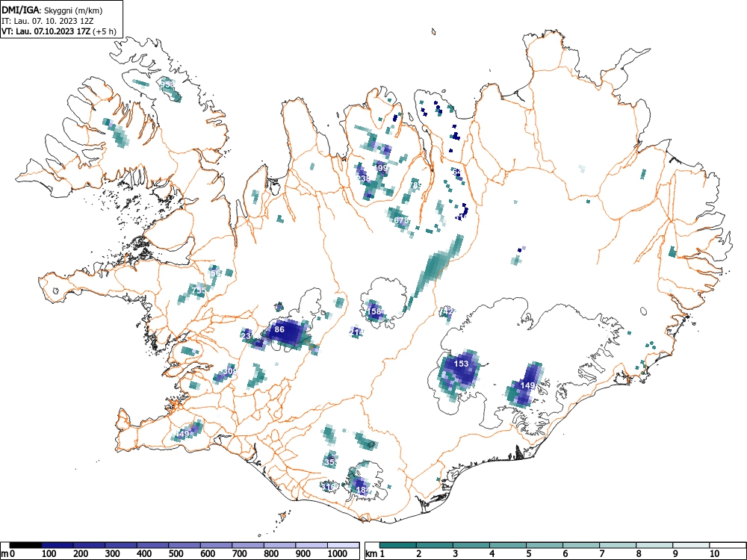Click the 'km 1' label on the kilometer scale
The height and width of the screenshot is (560, 747).
[x=375, y=554]
